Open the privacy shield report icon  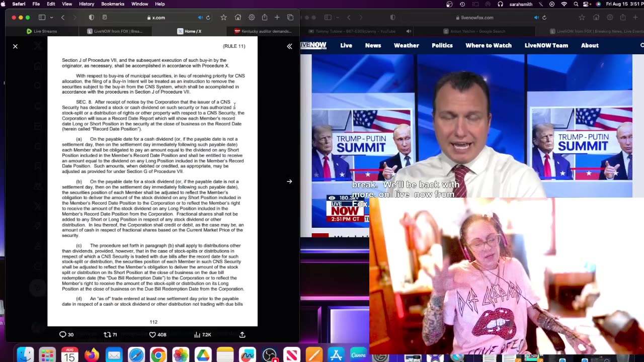click(x=91, y=18)
